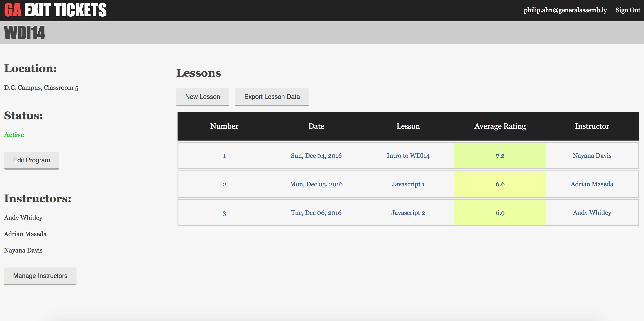
Task: Click the Date column header
Action: (316, 126)
